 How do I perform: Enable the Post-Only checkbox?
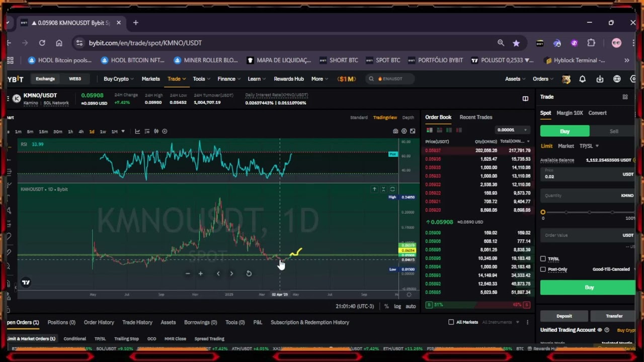[x=543, y=269]
